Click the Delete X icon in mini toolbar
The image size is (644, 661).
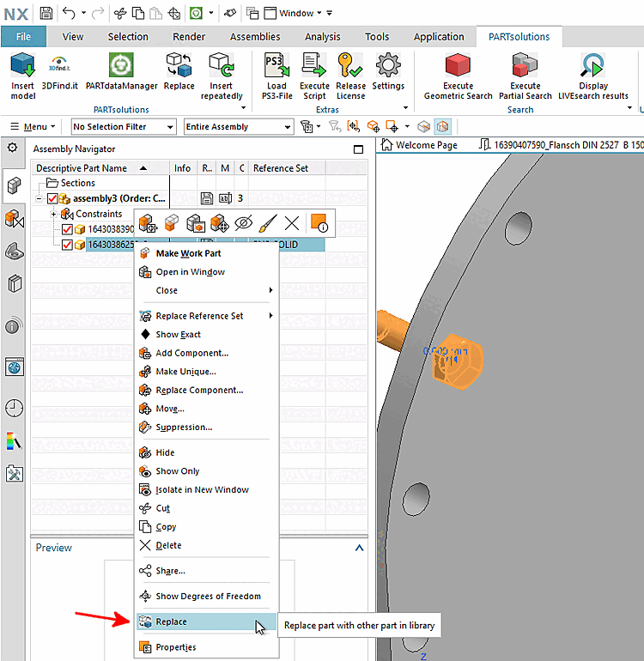[x=292, y=223]
